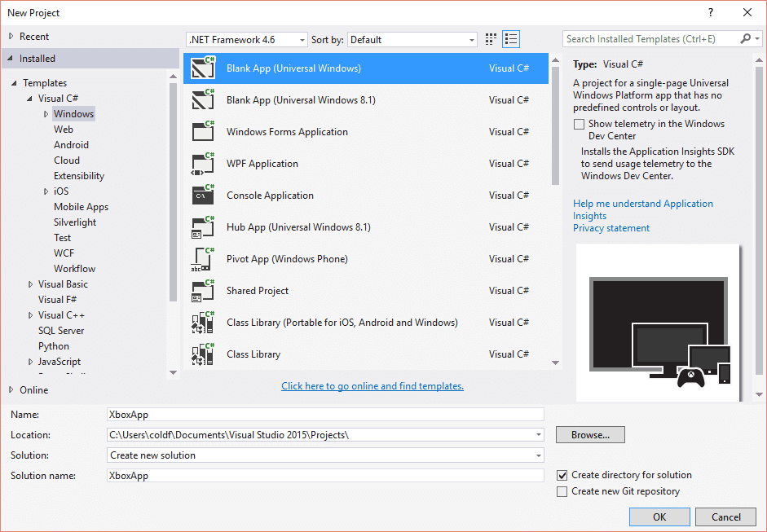The height and width of the screenshot is (532, 767).
Task: Click the OK button
Action: coord(659,517)
